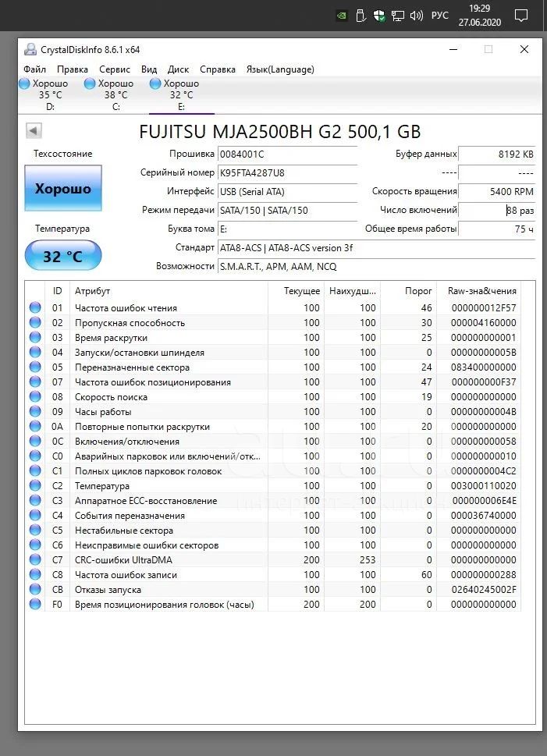Click the Интерфейс field USB (Serial ATA)
547x756 pixels.
coord(287,191)
